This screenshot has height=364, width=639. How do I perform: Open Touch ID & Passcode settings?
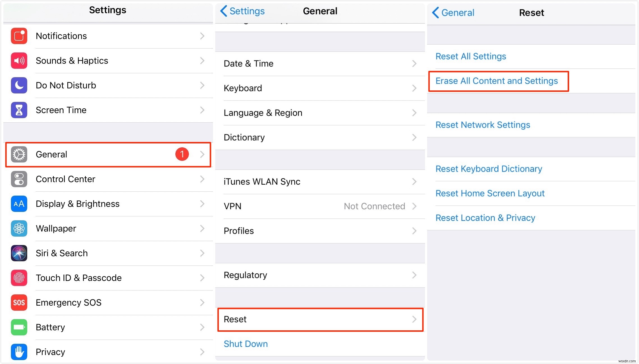point(108,278)
